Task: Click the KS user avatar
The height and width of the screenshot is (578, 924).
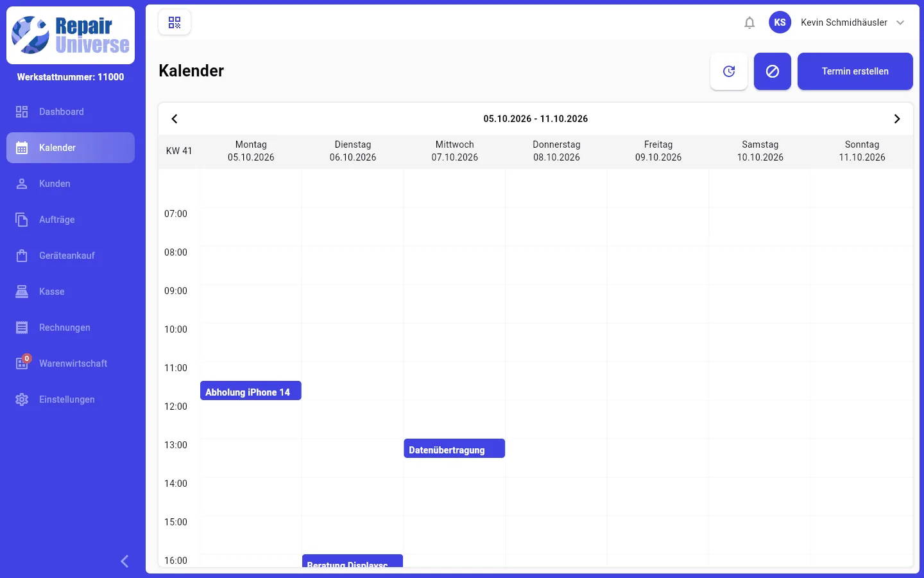Action: [780, 22]
